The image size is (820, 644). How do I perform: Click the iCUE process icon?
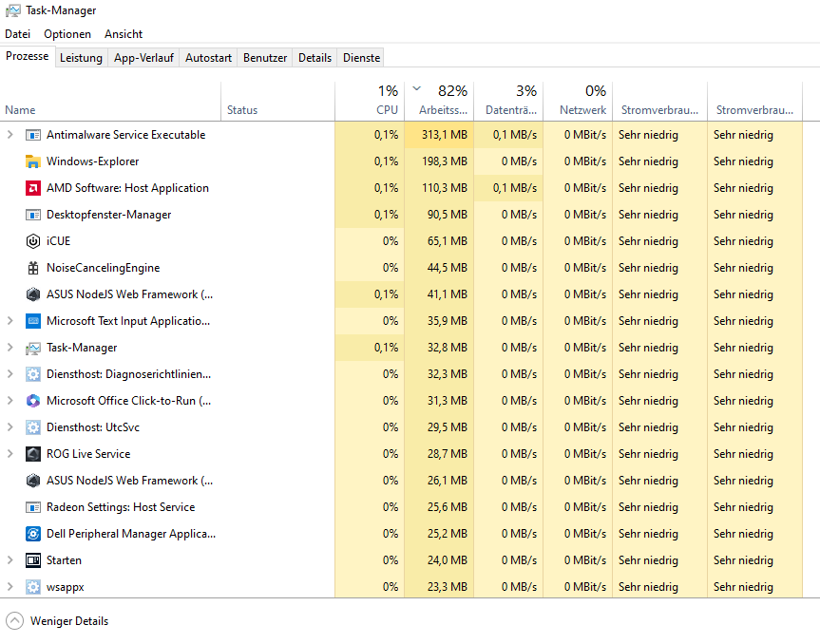coord(33,241)
